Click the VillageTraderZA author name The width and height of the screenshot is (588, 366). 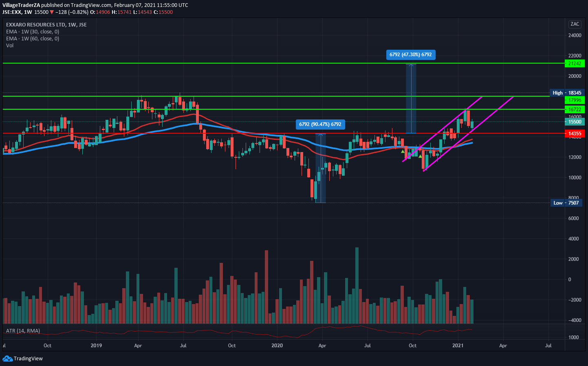[x=21, y=5]
